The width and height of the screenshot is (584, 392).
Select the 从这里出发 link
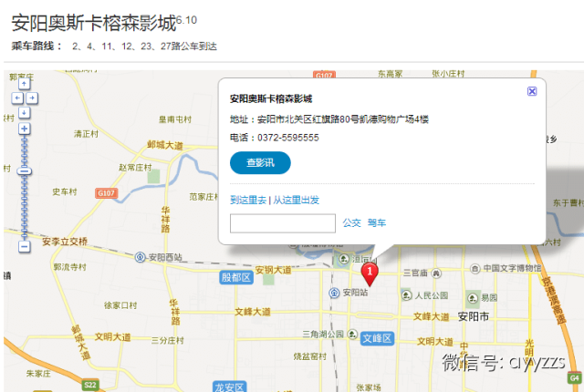point(296,200)
